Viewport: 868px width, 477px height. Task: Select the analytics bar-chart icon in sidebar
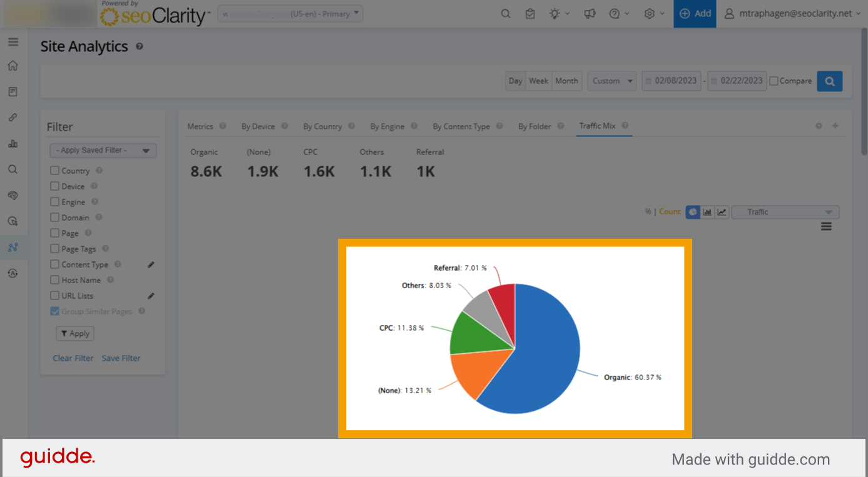pyautogui.click(x=13, y=143)
